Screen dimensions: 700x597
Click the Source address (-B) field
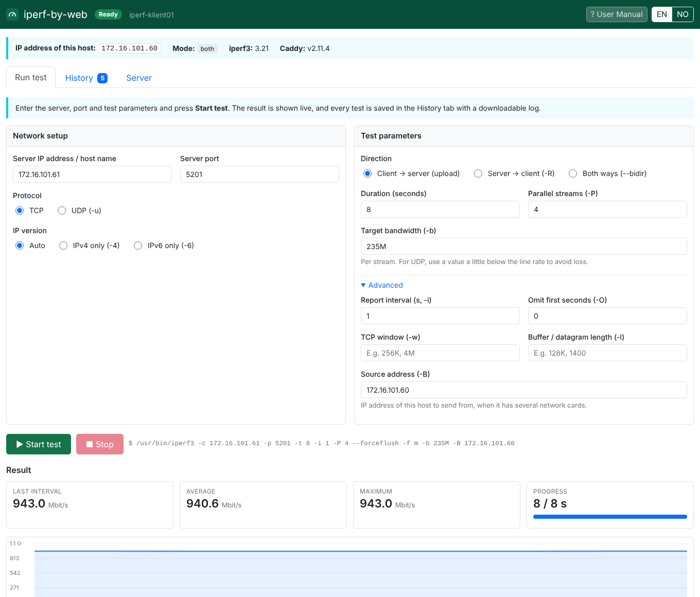click(524, 390)
